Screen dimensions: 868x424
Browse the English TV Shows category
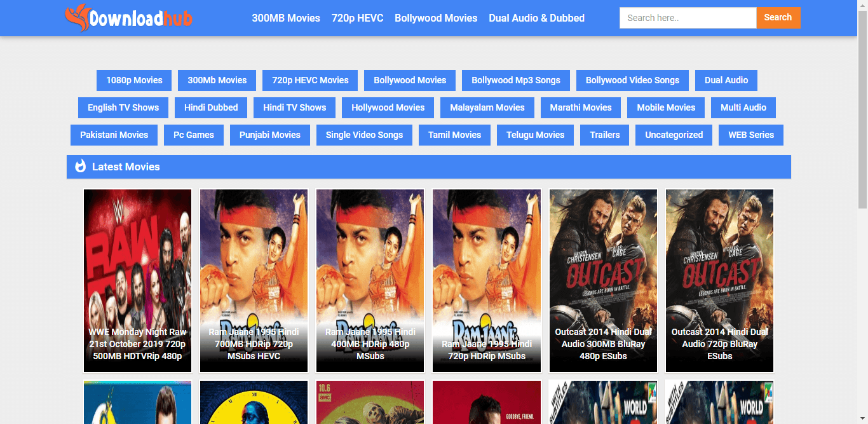point(123,107)
